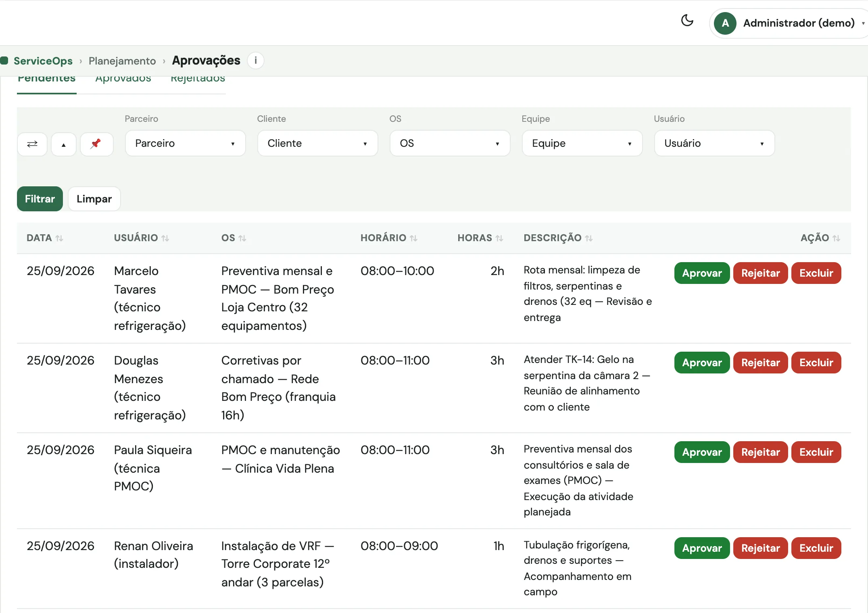868x613 pixels.
Task: Switch to the Rejeitados tab
Action: (x=198, y=80)
